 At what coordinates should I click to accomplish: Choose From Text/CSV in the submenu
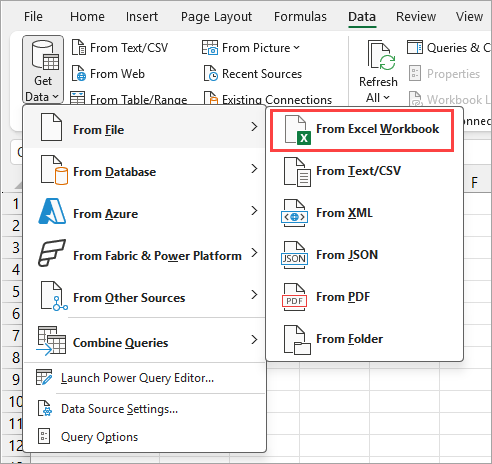point(358,171)
